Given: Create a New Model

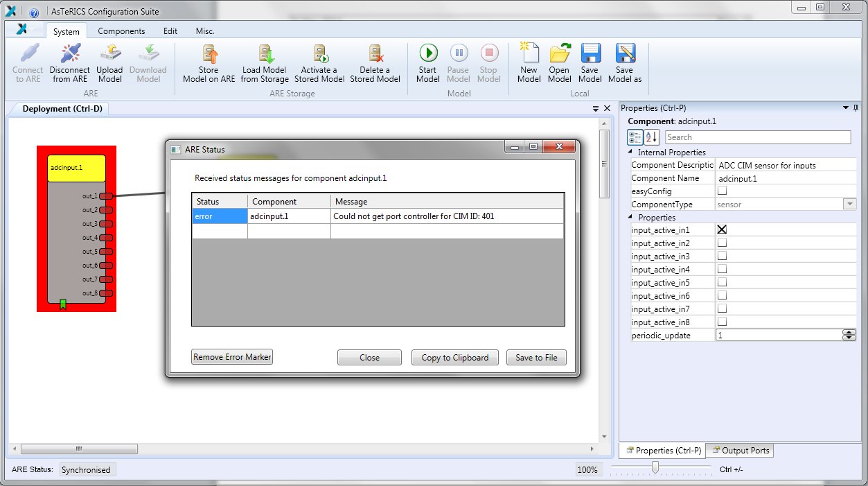Looking at the screenshot, I should [529, 53].
